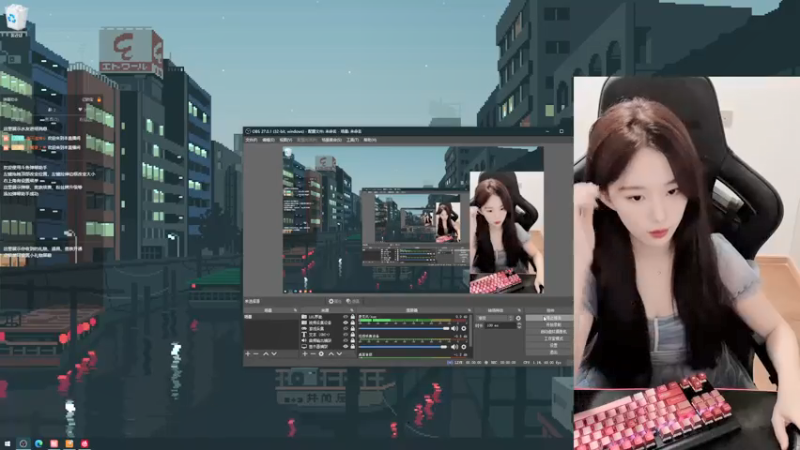Toggle lock on the 文本 (GDI+) source
This screenshot has height=450, width=800.
click(x=353, y=335)
